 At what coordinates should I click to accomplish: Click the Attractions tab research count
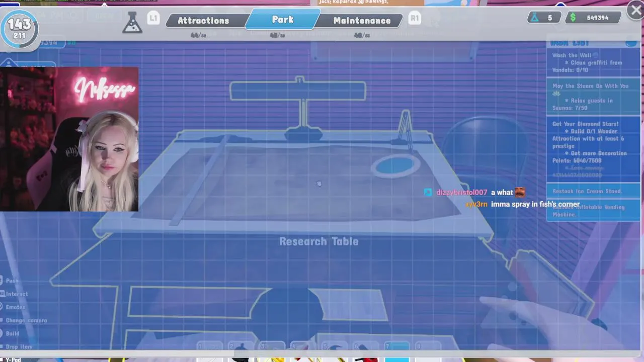click(198, 35)
